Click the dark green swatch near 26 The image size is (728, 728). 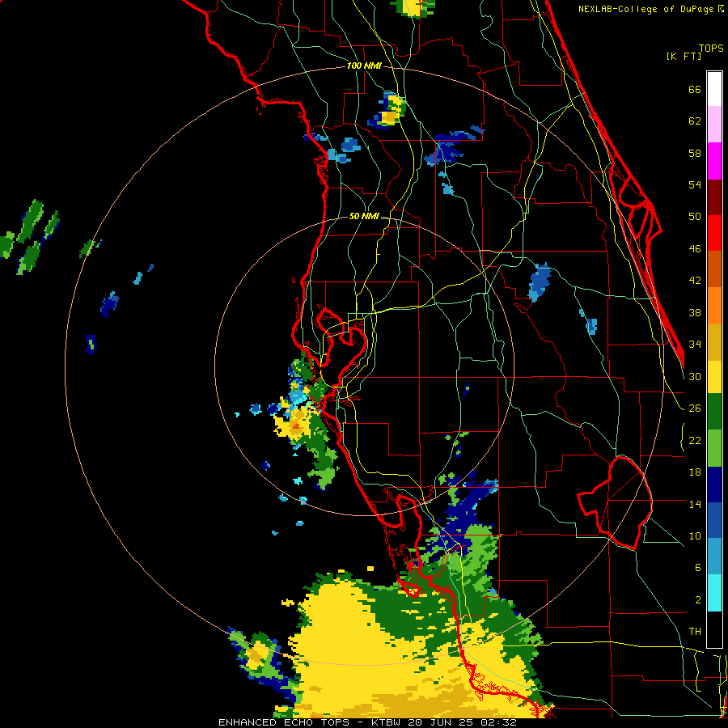(x=714, y=412)
